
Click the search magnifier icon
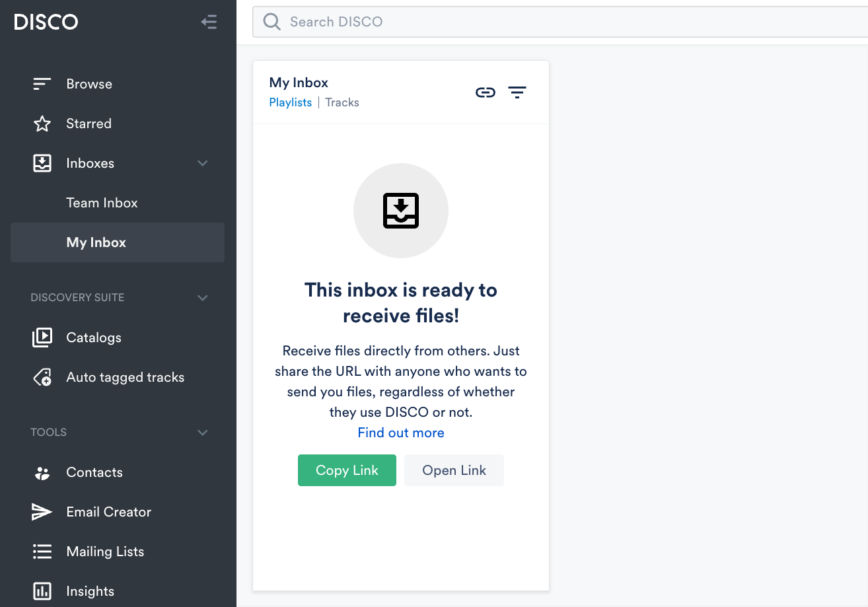coord(271,22)
